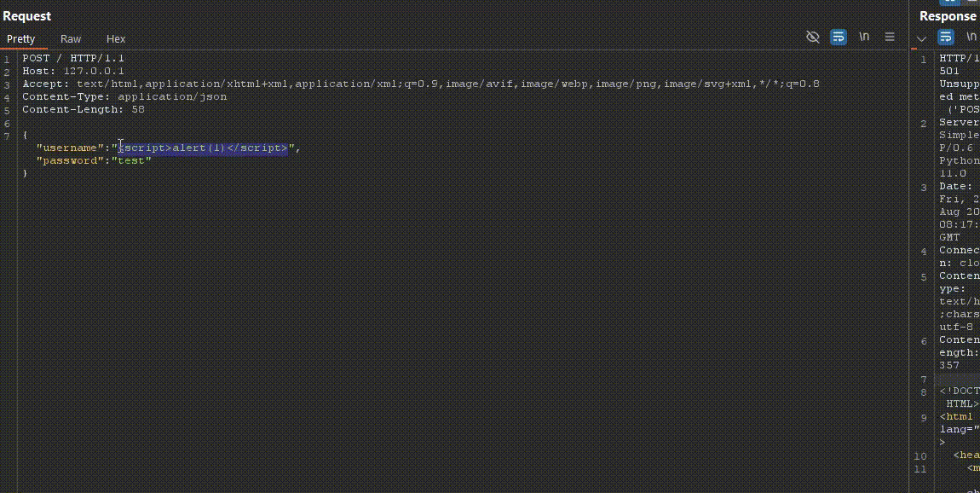Viewport: 980px width, 493px height.
Task: Click the highlighted script alert payload
Action: click(x=203, y=148)
